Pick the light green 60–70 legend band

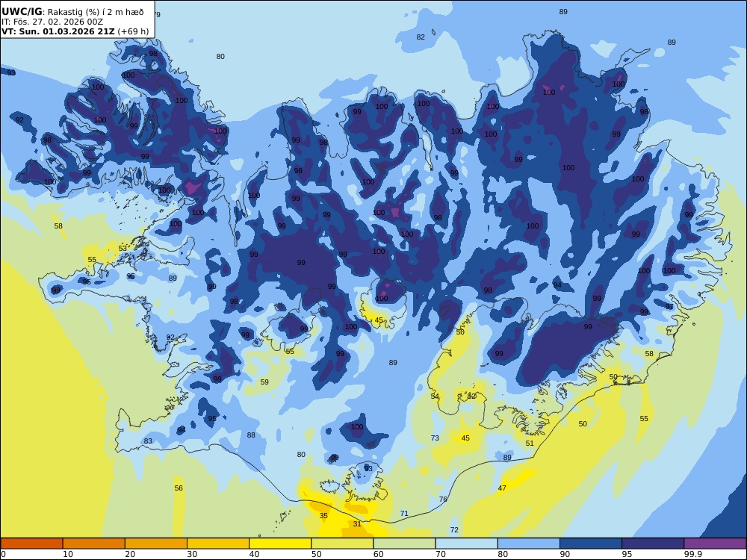(404, 544)
